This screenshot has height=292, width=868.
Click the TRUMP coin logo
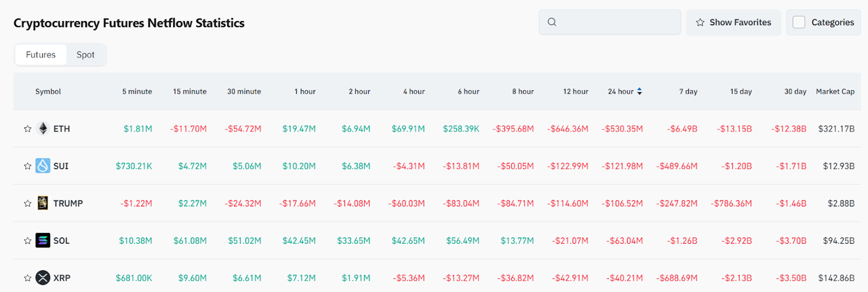tap(43, 203)
